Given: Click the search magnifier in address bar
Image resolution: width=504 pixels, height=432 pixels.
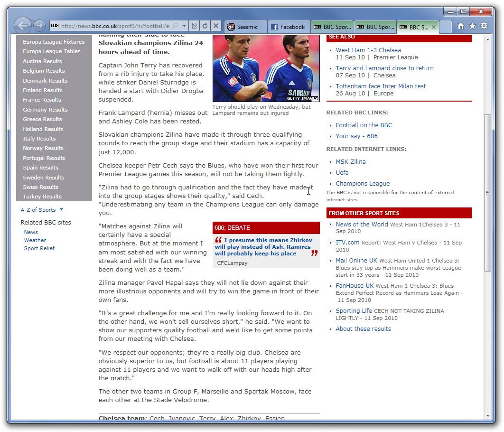Looking at the screenshot, I should (x=176, y=26).
